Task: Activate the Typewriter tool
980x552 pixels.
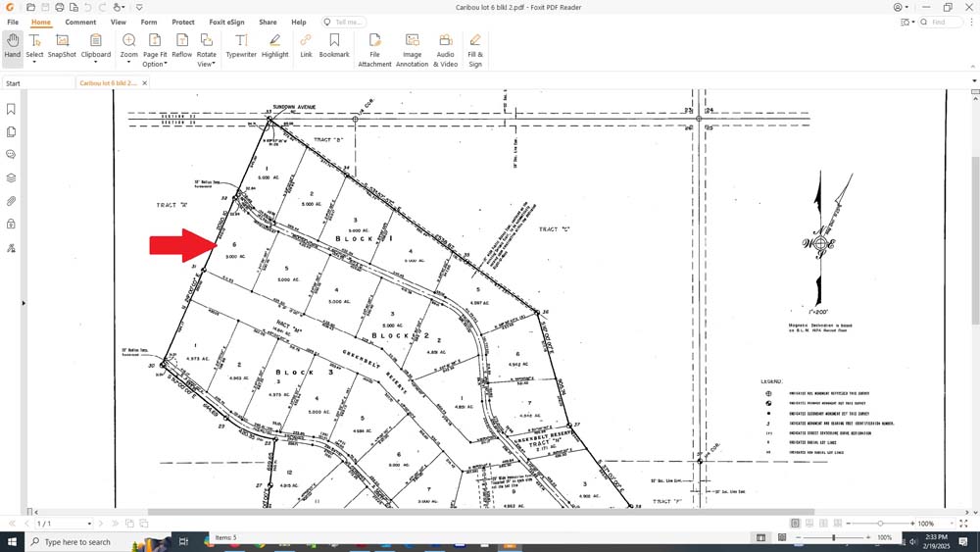Action: [x=240, y=45]
